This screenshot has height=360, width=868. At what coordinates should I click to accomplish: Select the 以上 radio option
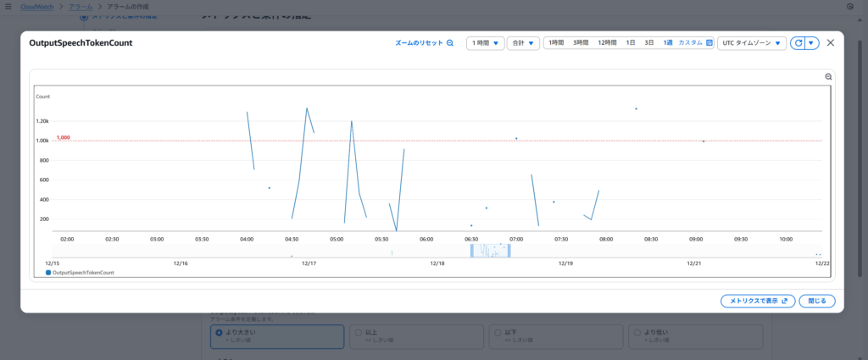point(357,333)
